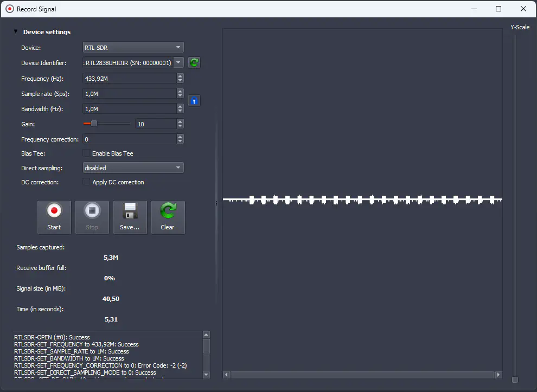
Task: Clear the captured signal with Clear
Action: pos(168,217)
